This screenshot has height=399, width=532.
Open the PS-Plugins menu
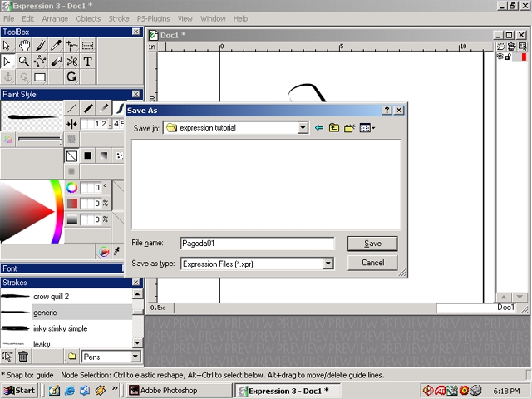click(153, 18)
